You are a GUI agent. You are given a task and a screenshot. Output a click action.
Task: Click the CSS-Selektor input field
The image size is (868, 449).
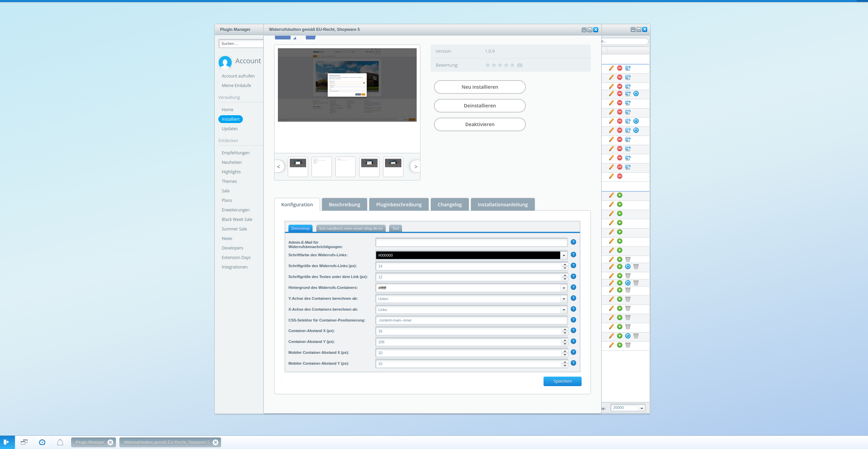pos(471,320)
